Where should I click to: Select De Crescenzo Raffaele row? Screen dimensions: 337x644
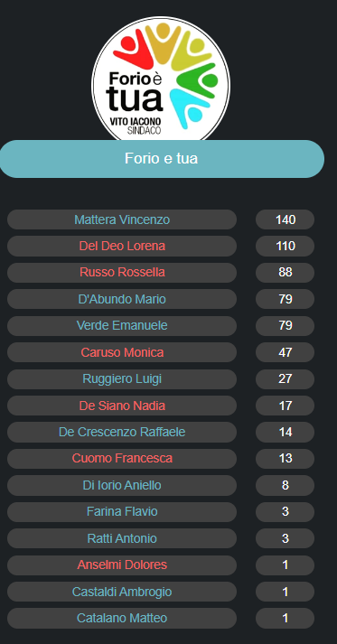(122, 432)
